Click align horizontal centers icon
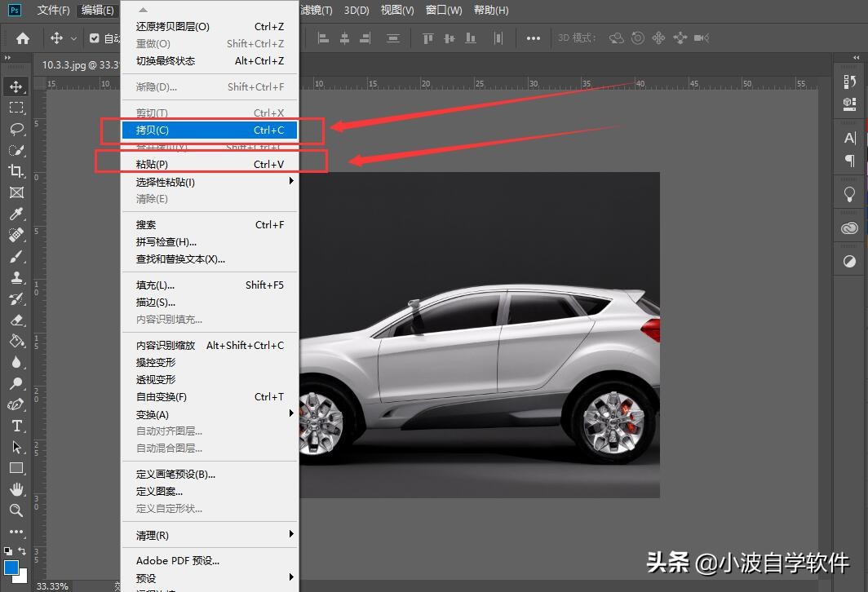The width and height of the screenshot is (868, 592). point(344,38)
